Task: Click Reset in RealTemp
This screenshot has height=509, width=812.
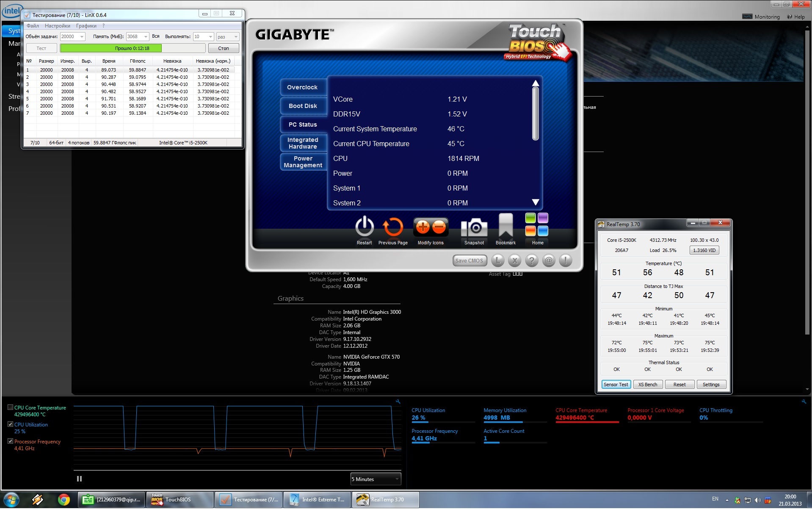Action: pyautogui.click(x=679, y=385)
